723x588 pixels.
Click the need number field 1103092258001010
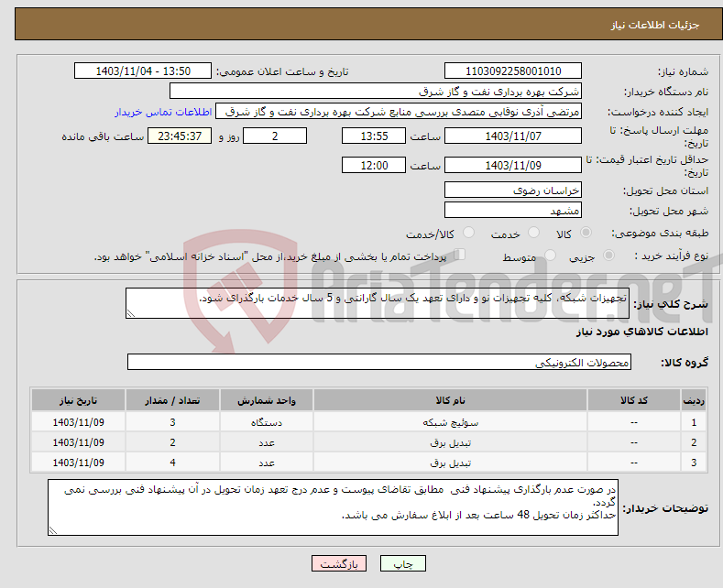[x=513, y=71]
